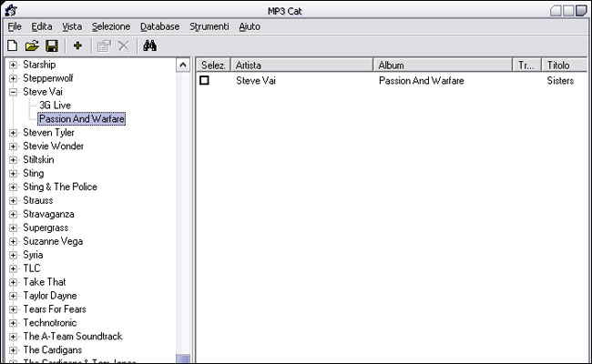Screen dimensions: 592x364
Task: Click the greyed-out Properties toolbar icon
Action: tap(103, 45)
